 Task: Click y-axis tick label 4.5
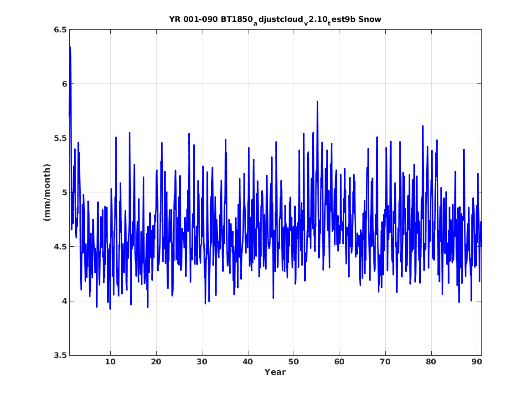(60, 247)
